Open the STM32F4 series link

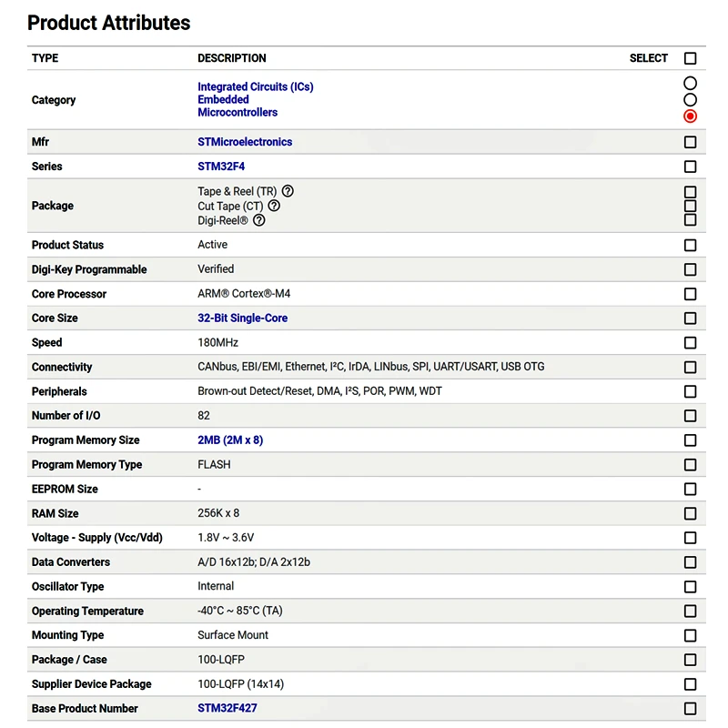(x=221, y=167)
